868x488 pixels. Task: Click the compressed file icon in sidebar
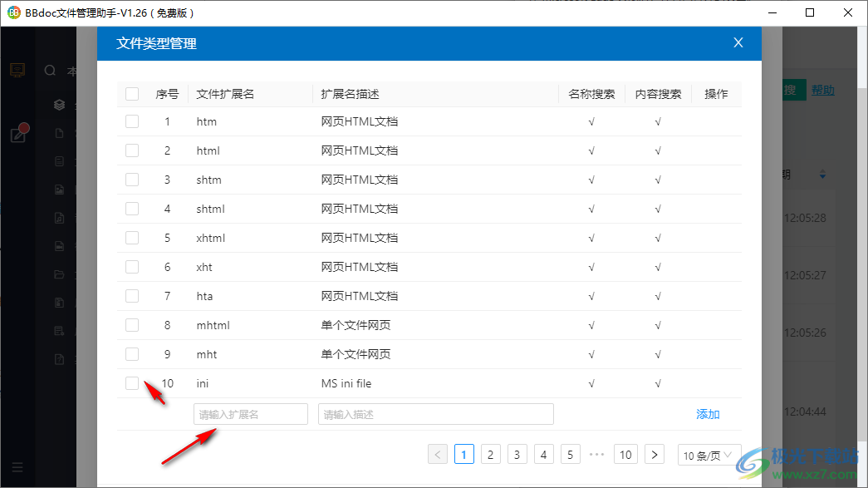click(x=59, y=303)
